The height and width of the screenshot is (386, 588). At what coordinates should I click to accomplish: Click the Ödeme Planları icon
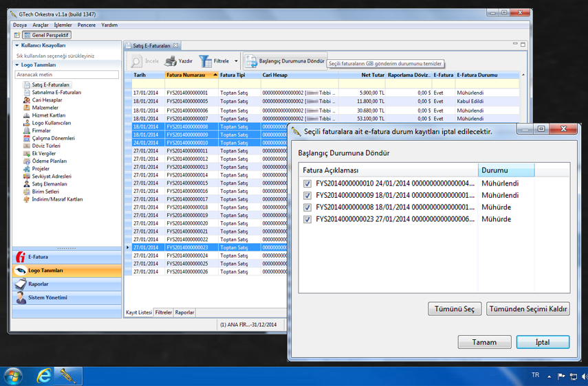(27, 161)
